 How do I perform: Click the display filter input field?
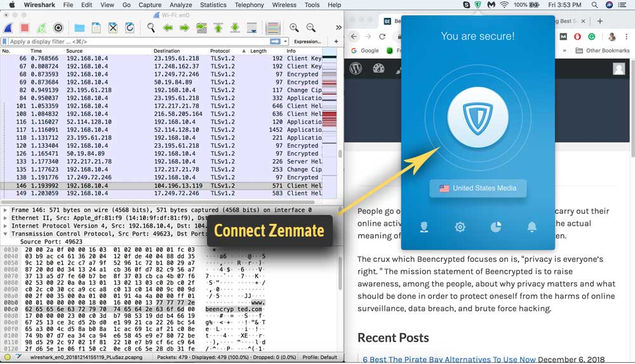(x=138, y=41)
